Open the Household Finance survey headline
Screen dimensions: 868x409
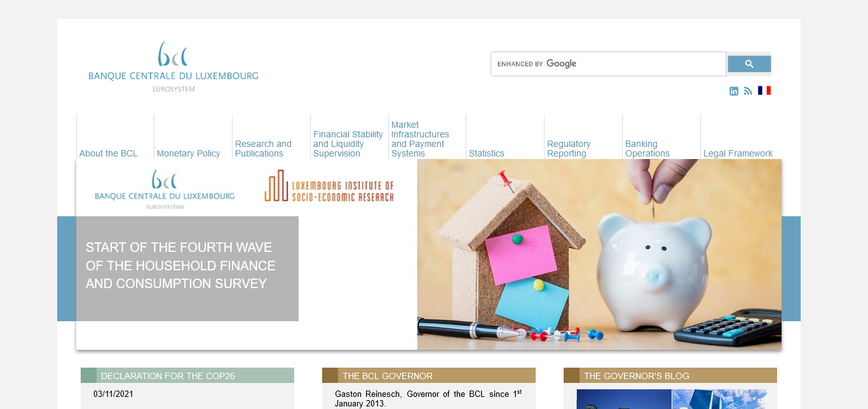(x=180, y=265)
